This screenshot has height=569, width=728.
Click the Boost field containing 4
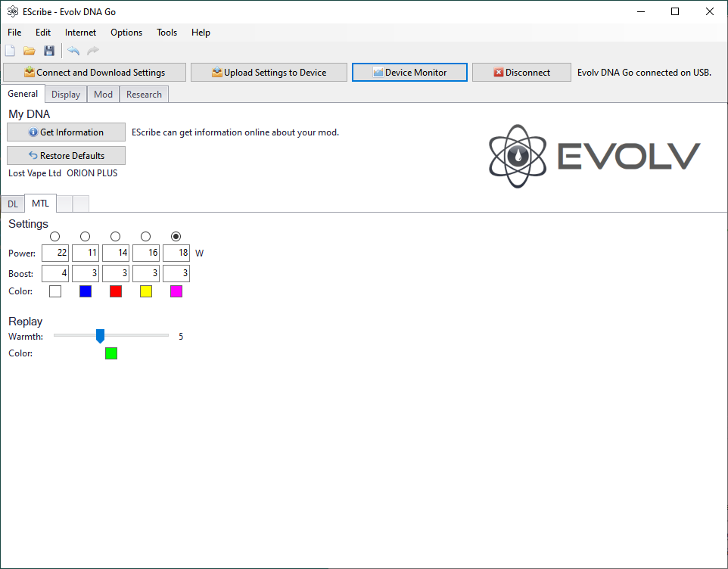(x=55, y=273)
